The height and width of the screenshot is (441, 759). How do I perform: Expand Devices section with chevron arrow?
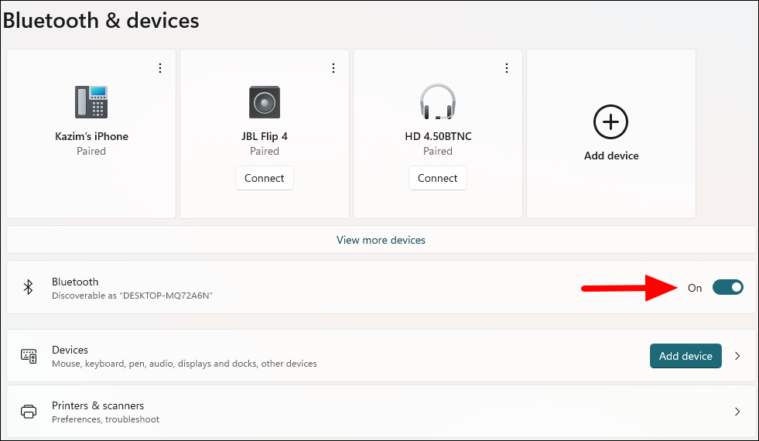pos(737,356)
